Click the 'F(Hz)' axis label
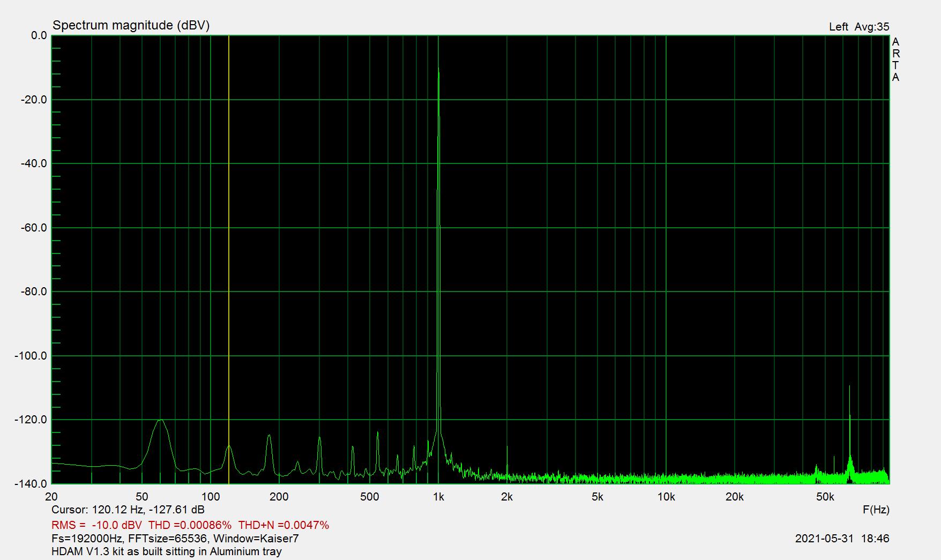941x560 pixels. (x=876, y=510)
